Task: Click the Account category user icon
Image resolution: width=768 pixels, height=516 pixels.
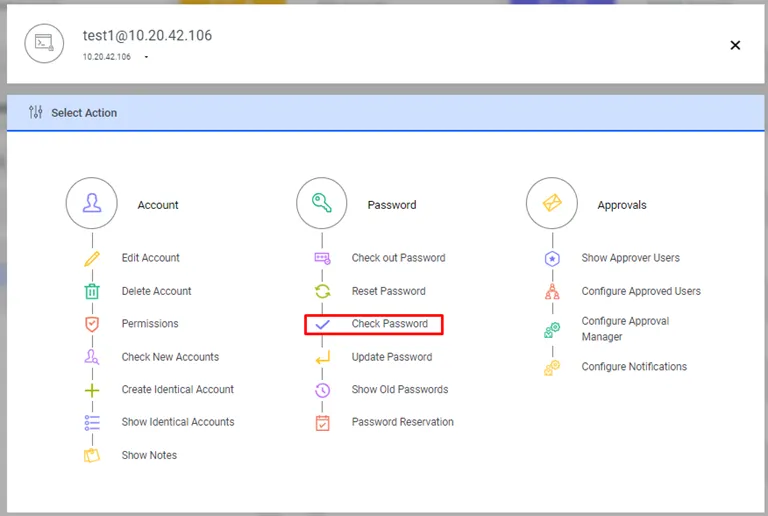Action: click(92, 203)
